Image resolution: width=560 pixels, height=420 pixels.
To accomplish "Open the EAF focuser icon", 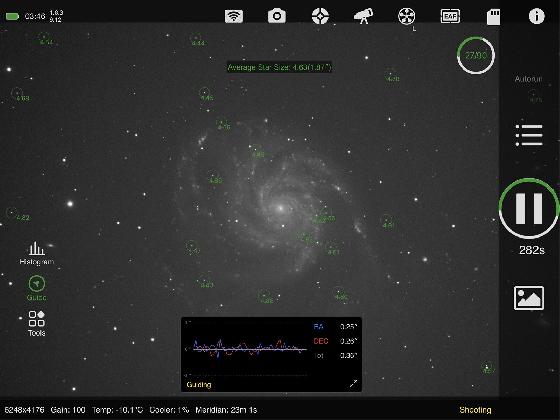I will 450,16.
